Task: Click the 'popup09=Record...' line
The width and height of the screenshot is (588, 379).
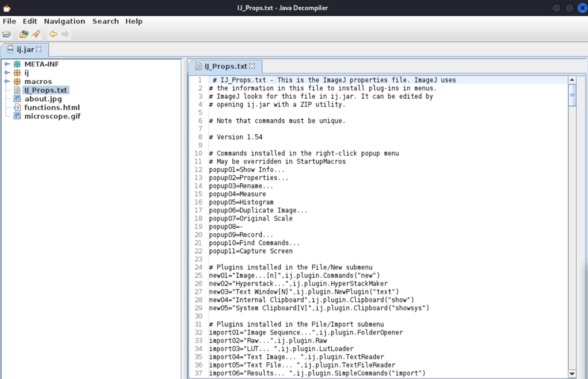Action: [x=241, y=235]
